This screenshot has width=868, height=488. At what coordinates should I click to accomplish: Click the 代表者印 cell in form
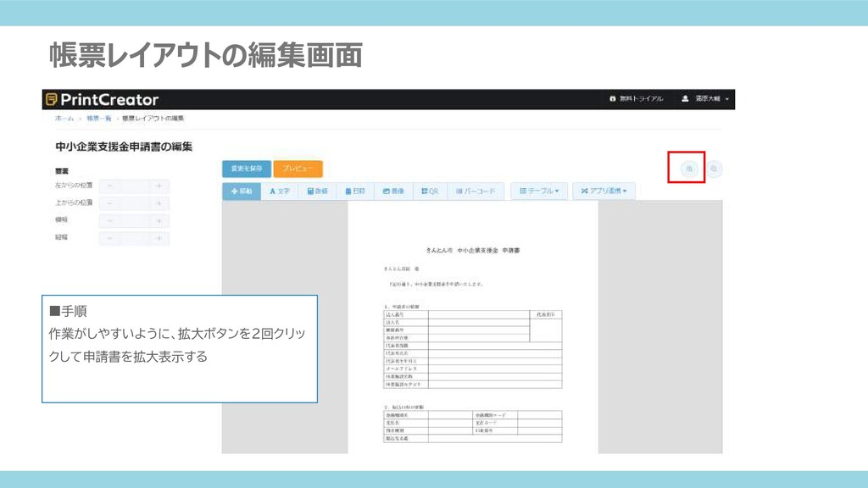[x=545, y=314]
